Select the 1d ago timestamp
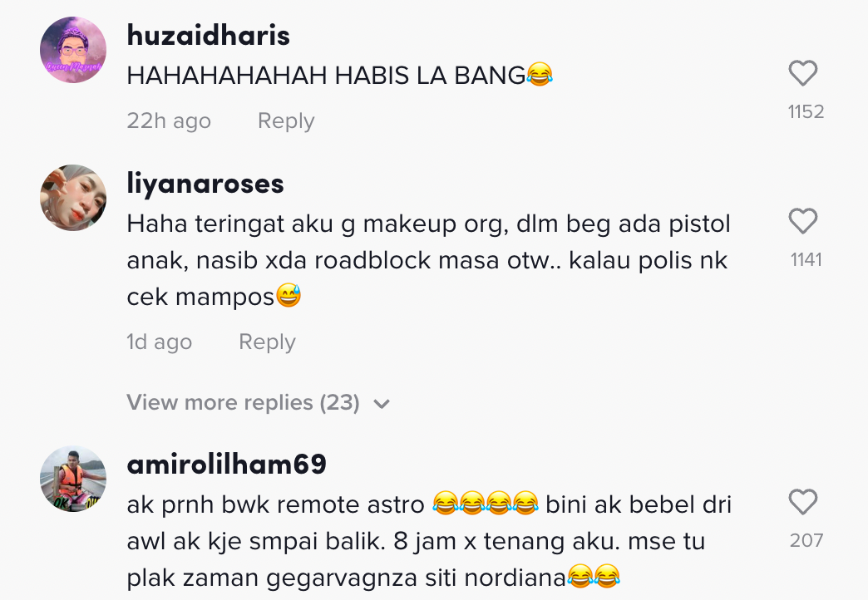The width and height of the screenshot is (868, 600). point(160,342)
